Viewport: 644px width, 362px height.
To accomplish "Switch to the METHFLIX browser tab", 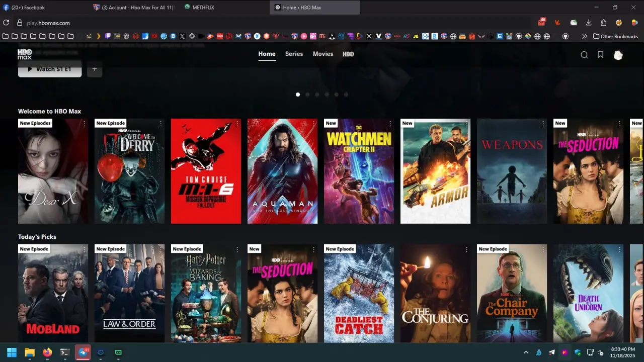I will click(x=224, y=8).
